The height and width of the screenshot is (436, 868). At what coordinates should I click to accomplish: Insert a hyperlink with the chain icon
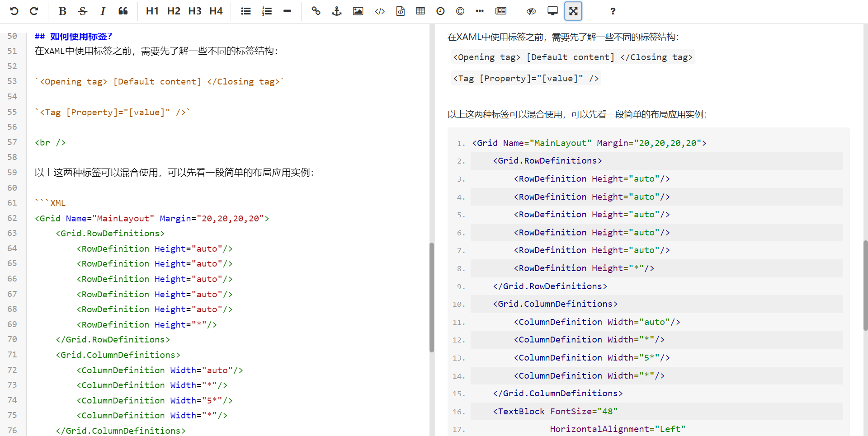coord(316,11)
